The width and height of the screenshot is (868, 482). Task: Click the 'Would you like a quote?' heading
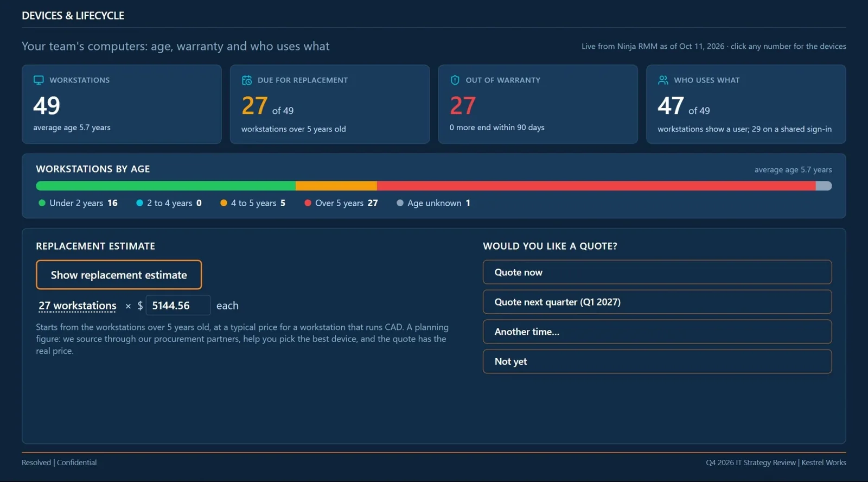tap(550, 246)
